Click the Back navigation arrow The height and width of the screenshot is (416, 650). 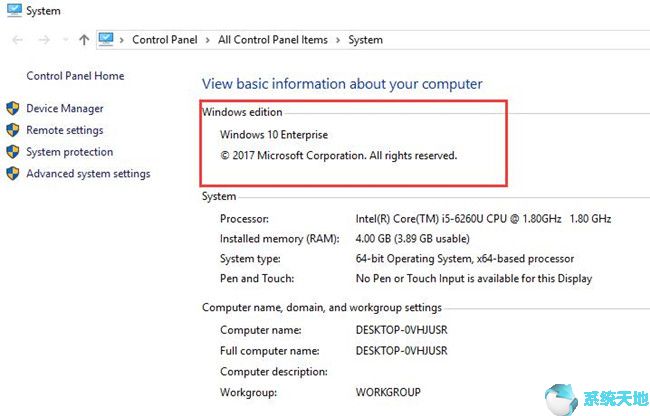(x=17, y=40)
